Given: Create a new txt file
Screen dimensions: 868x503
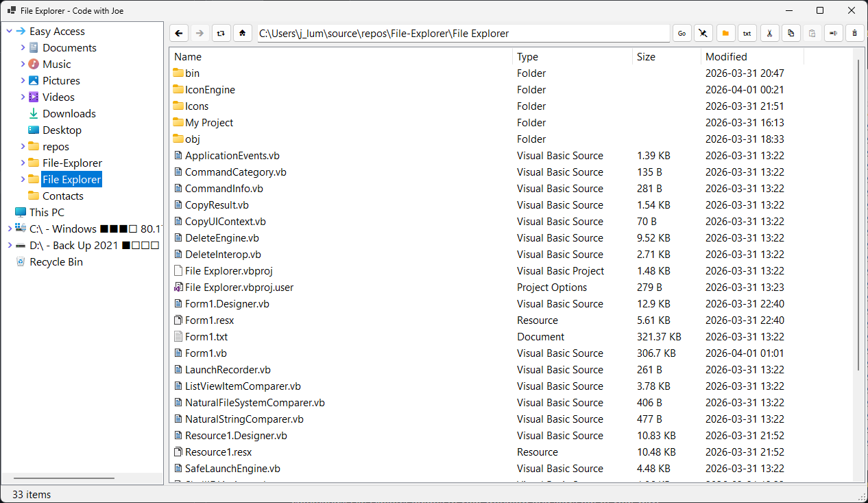Looking at the screenshot, I should (747, 32).
